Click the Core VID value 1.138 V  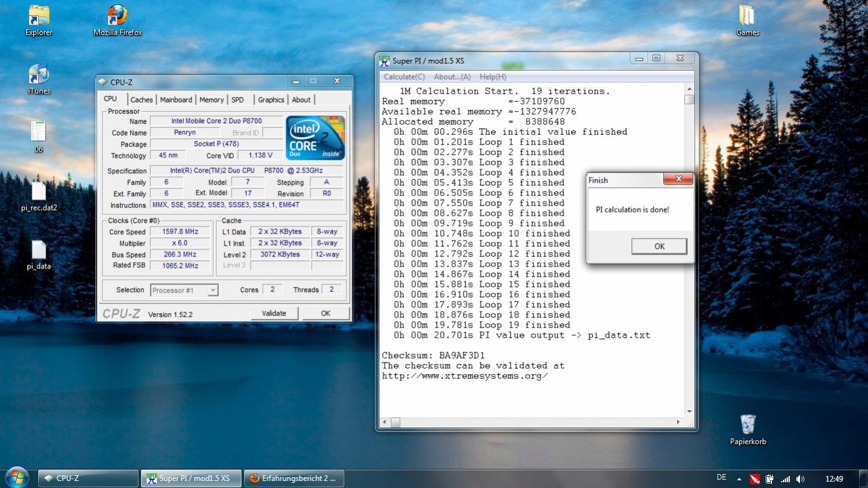(260, 155)
